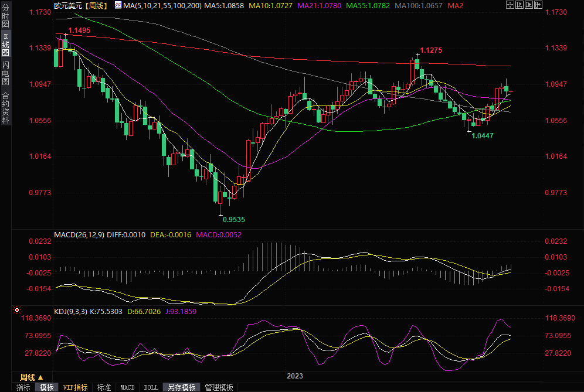Apply the 标准 template
This screenshot has width=584, height=392.
click(x=104, y=387)
